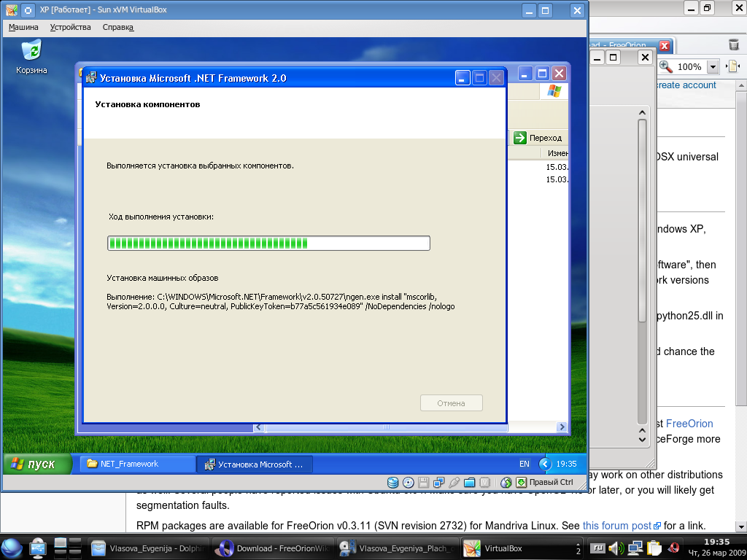Screen dimensions: 747x560
Task: Minimize the .NET Framework installer window
Action: [x=462, y=77]
